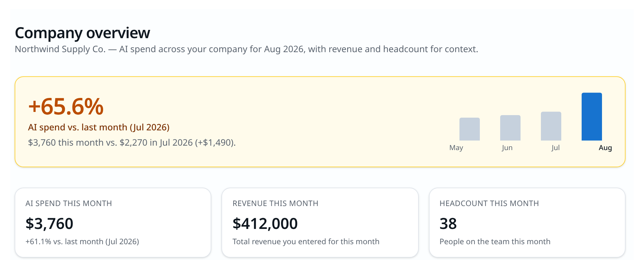644x269 pixels.
Task: Open the Headcount This Month card
Action: [x=527, y=223]
